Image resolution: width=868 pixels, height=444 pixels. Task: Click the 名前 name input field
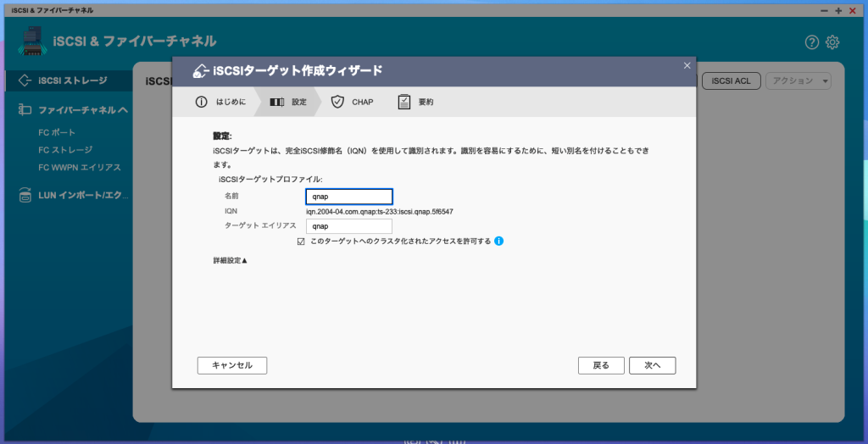pyautogui.click(x=348, y=197)
